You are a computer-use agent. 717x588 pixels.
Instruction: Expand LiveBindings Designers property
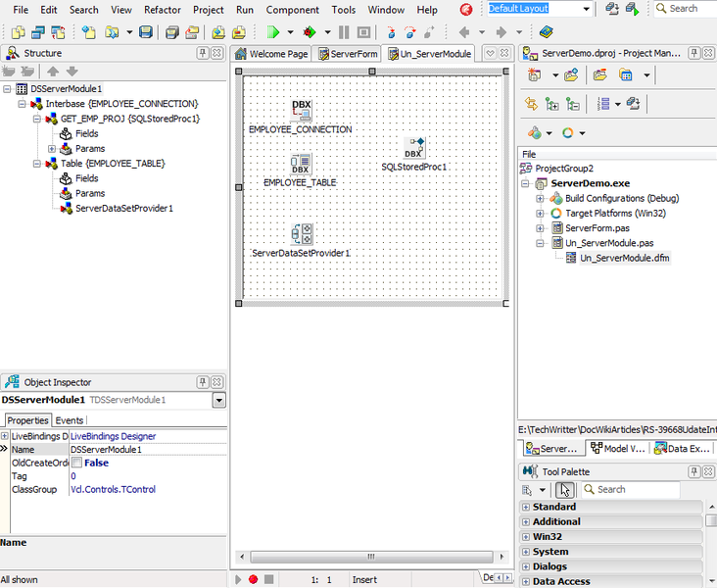click(x=5, y=436)
